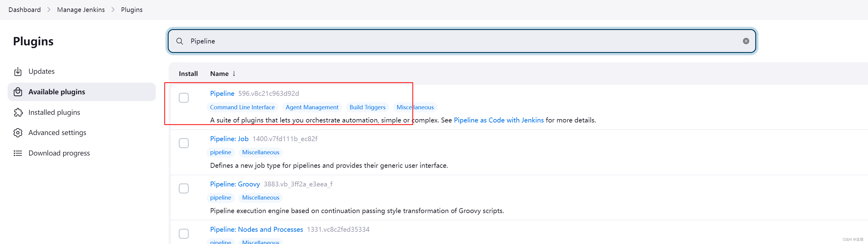This screenshot has height=244, width=868.
Task: Click the search magnifier icon
Action: (x=180, y=41)
